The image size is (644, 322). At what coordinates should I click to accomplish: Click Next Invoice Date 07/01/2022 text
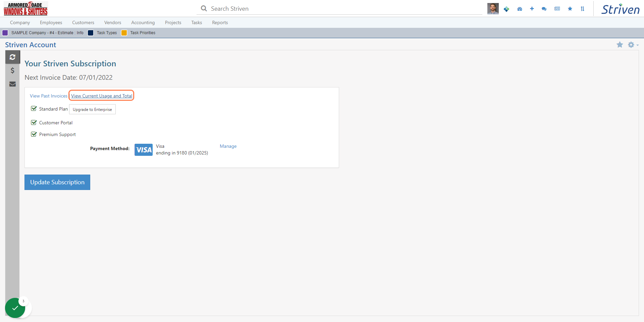(x=68, y=77)
